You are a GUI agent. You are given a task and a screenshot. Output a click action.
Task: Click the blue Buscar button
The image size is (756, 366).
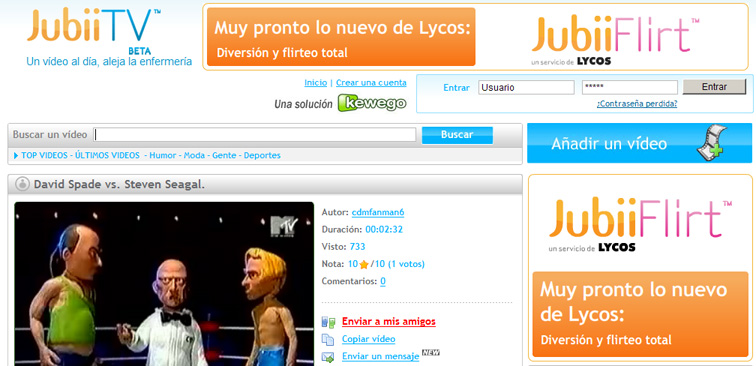pos(457,135)
